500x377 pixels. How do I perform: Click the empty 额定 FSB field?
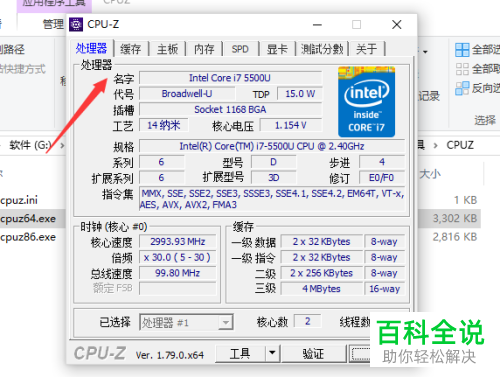(x=178, y=289)
